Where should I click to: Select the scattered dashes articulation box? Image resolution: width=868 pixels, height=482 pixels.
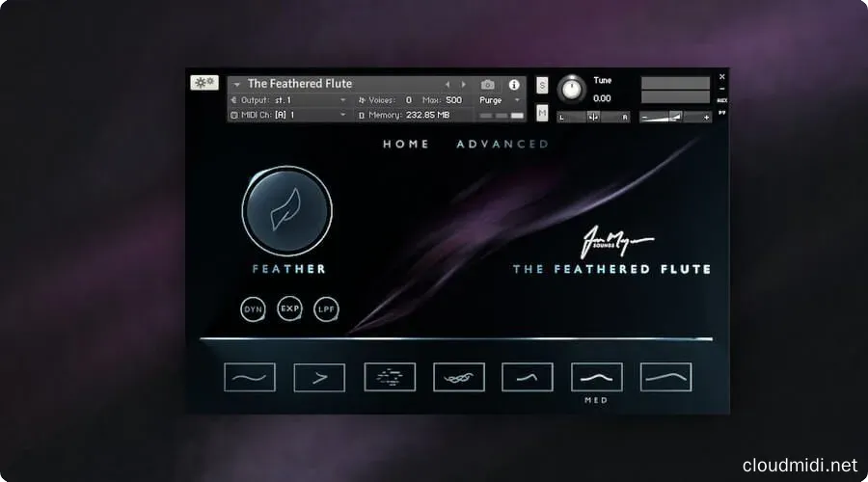pyautogui.click(x=390, y=377)
